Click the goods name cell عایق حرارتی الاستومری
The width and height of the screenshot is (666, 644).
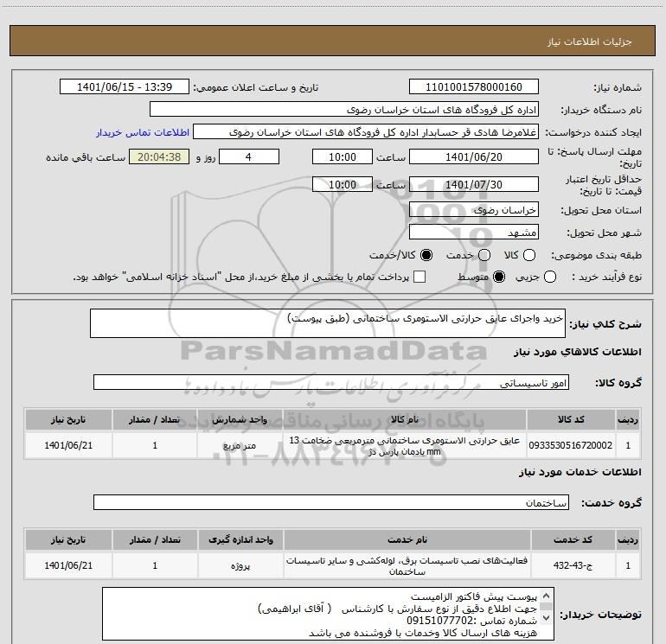pyautogui.click(x=405, y=445)
